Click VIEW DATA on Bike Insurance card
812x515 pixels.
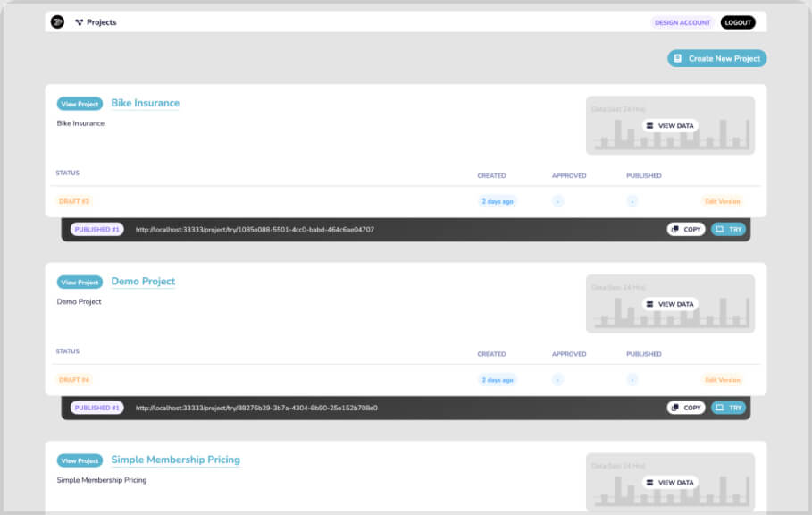[x=670, y=125]
